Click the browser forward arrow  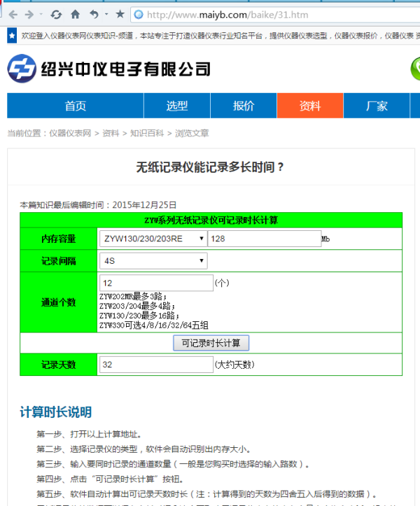(29, 15)
